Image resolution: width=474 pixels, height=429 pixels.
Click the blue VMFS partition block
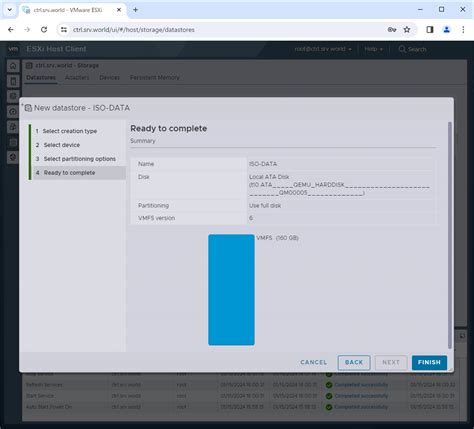tap(231, 290)
